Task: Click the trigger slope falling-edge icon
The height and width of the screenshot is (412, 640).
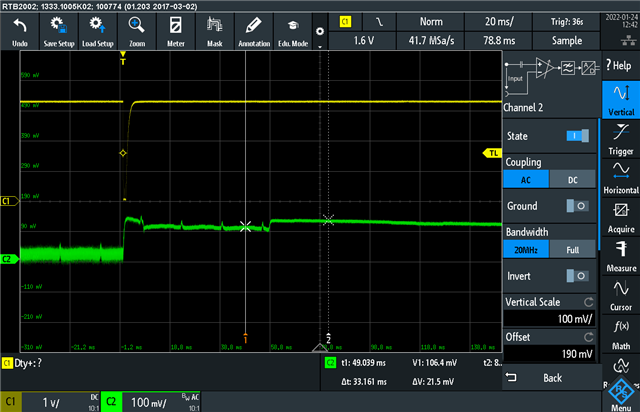Action: coord(379,22)
